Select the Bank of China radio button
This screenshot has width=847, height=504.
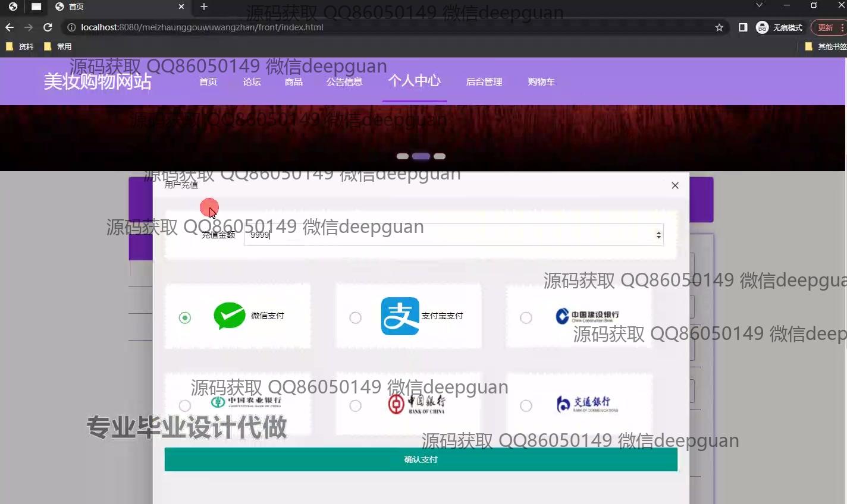click(x=355, y=405)
